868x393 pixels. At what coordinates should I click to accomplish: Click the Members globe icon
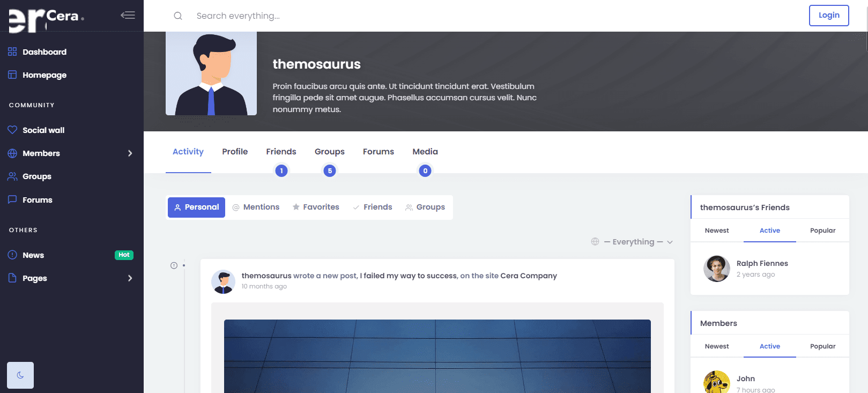tap(12, 153)
